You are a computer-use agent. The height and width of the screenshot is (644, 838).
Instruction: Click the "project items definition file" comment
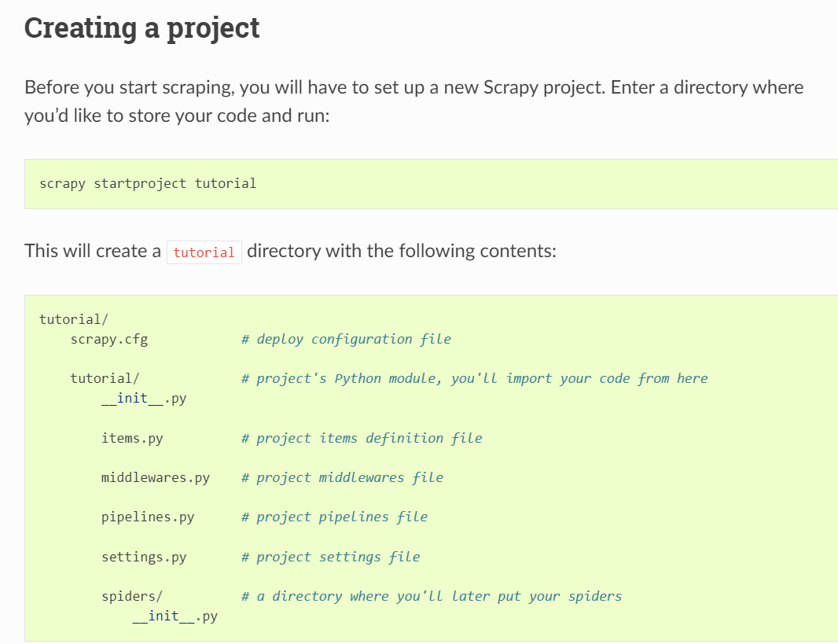[x=368, y=438]
